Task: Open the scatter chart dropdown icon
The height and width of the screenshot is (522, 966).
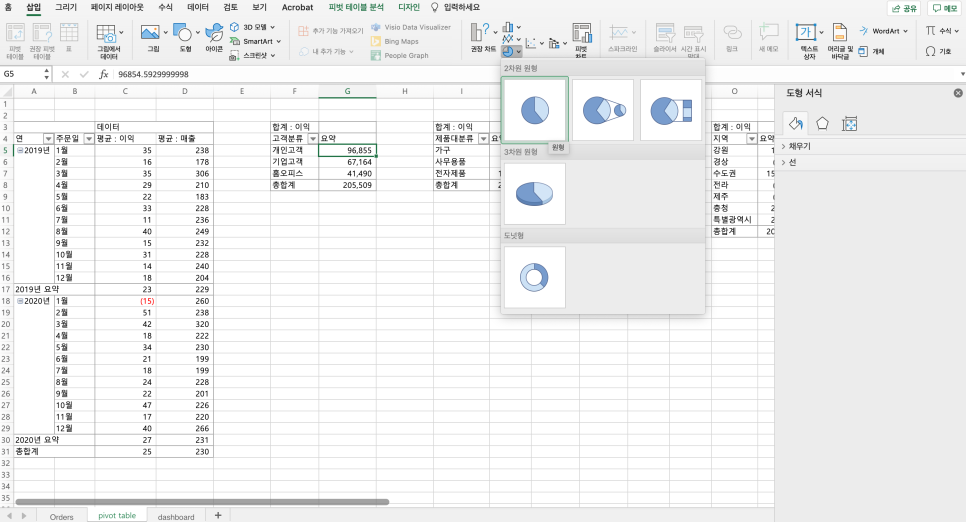Action: click(534, 43)
